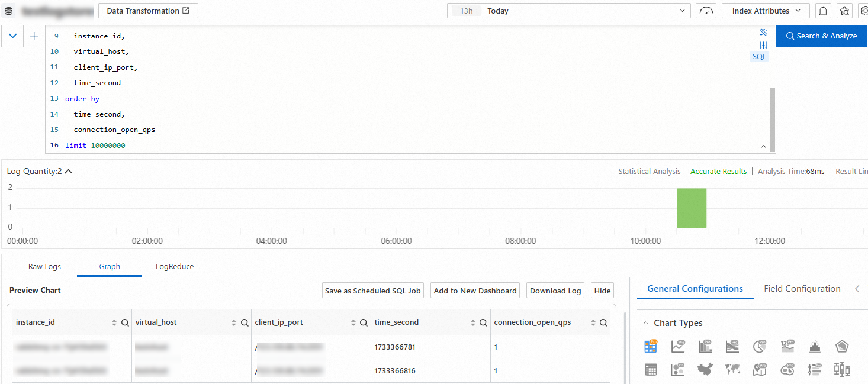This screenshot has width=868, height=384.
Task: Click the speedometer gauge icon
Action: [706, 11]
